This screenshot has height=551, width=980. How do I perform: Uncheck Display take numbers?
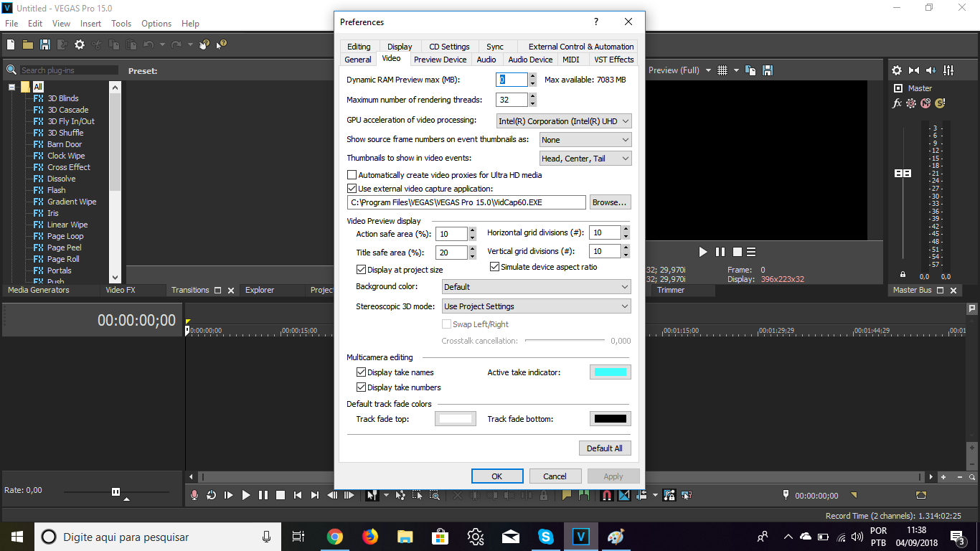(361, 387)
